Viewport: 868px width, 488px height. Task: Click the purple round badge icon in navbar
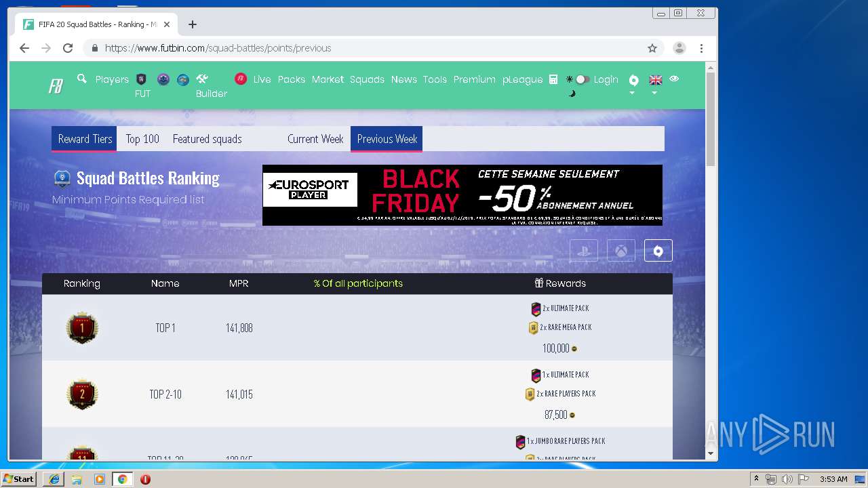pos(163,79)
